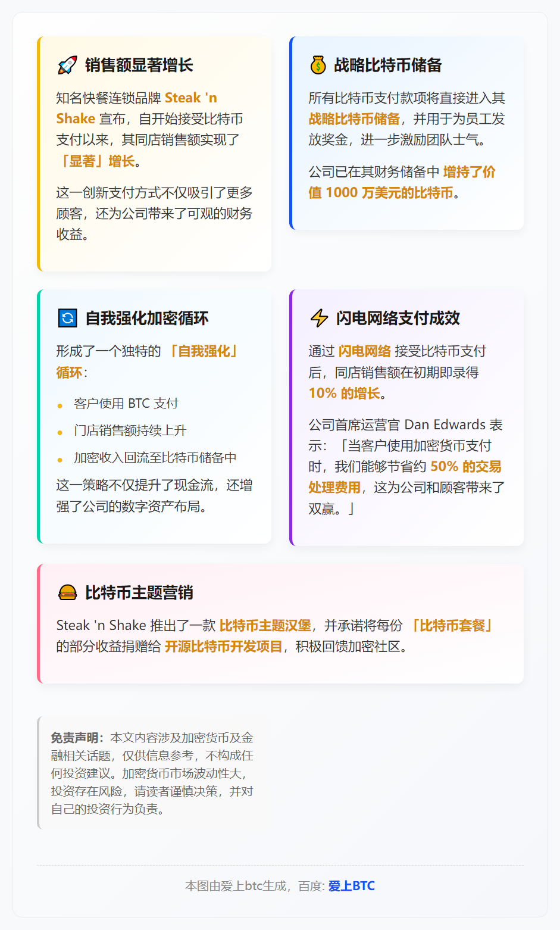Click the highlighted text 「自我强化」
This screenshot has height=930, width=560.
pos(204,351)
